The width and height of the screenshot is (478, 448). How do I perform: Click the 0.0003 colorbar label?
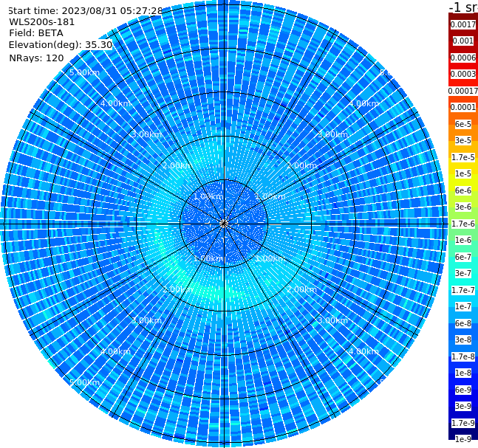[x=463, y=74]
